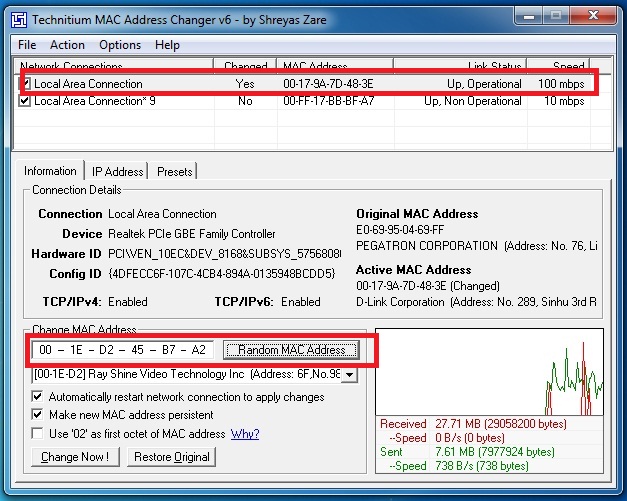Open the File menu
This screenshot has height=501, width=627.
point(27,45)
